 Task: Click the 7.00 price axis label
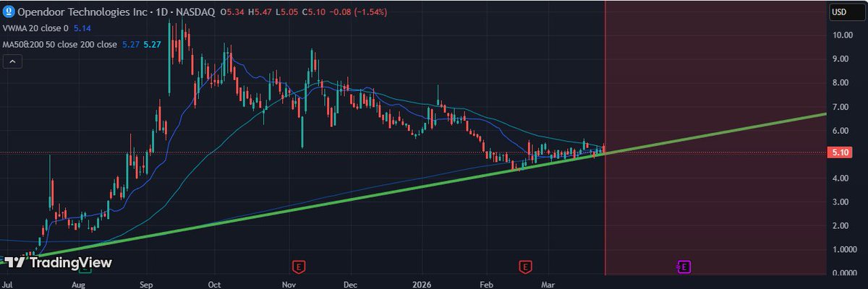[x=842, y=107]
